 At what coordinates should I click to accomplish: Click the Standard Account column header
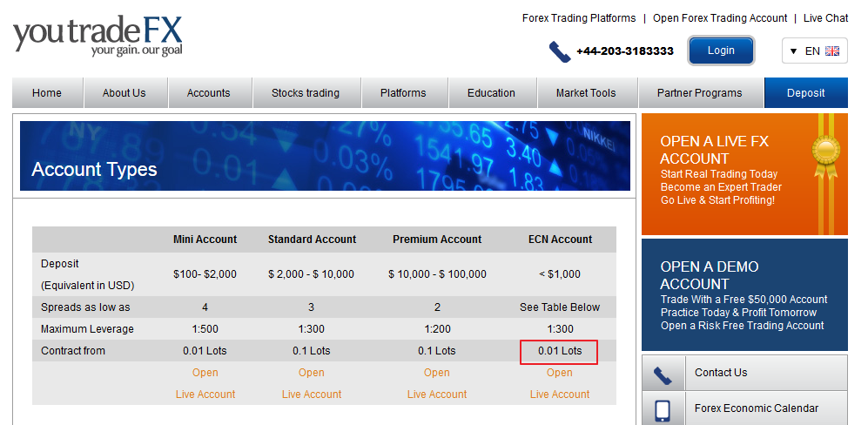pyautogui.click(x=313, y=239)
